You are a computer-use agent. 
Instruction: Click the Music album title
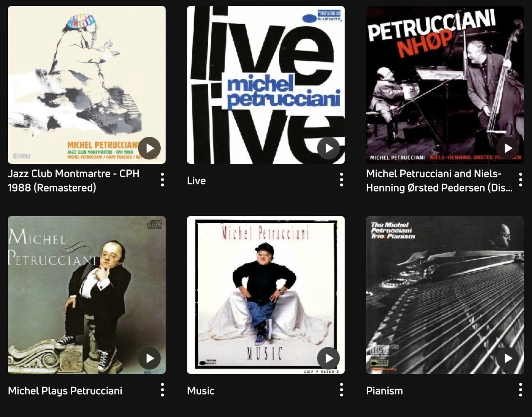coord(201,391)
